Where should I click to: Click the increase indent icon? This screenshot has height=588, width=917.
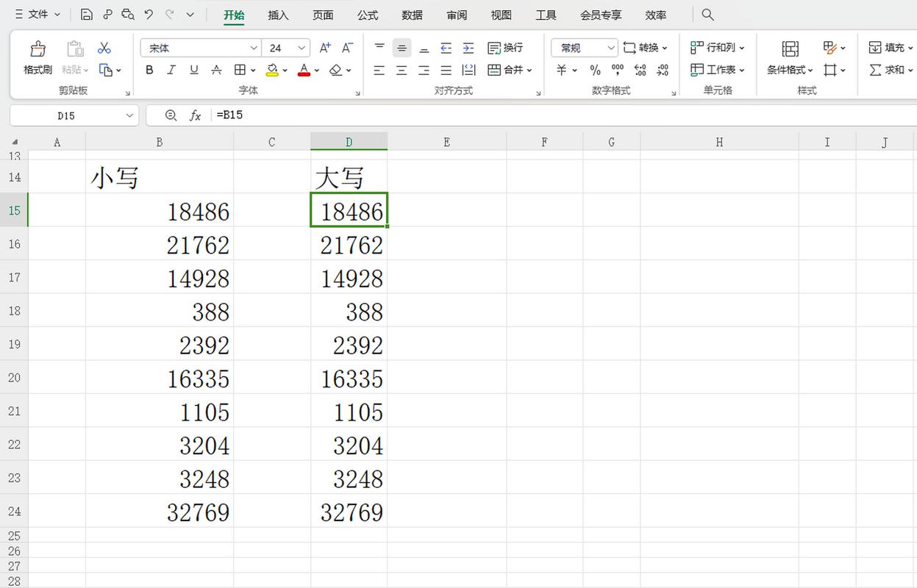point(468,48)
